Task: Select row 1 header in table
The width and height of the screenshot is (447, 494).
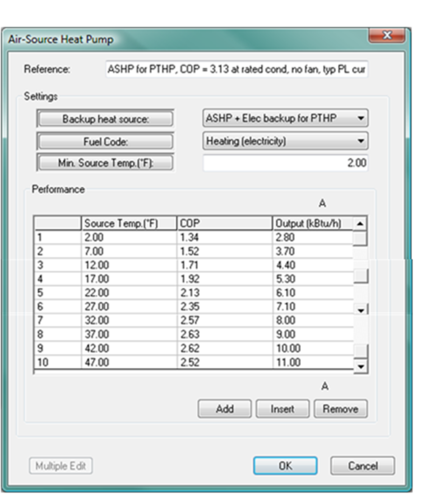Action: (x=58, y=237)
